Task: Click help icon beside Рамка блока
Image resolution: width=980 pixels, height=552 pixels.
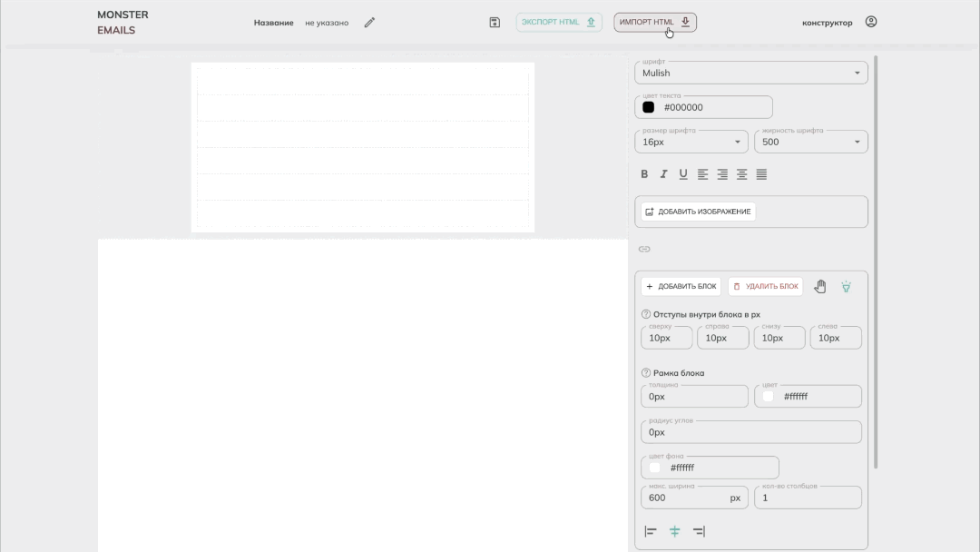Action: click(646, 372)
